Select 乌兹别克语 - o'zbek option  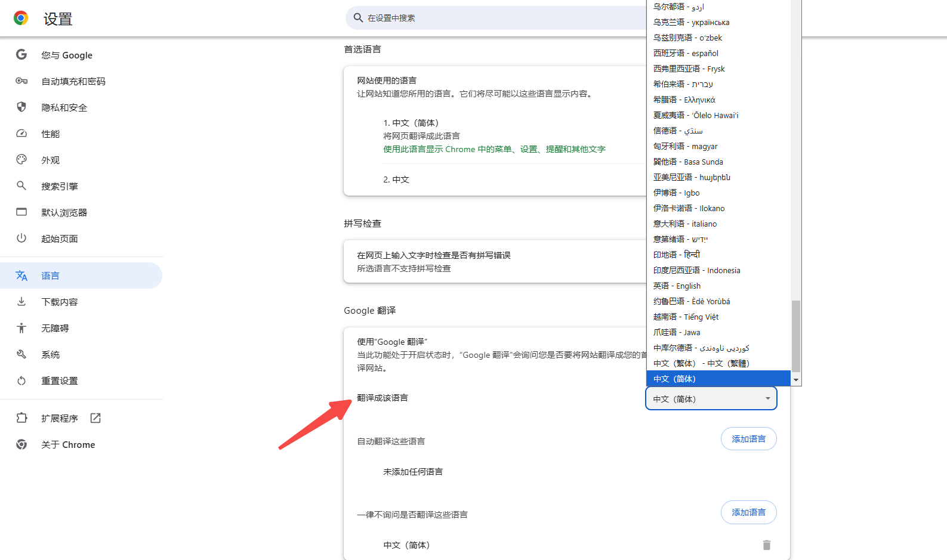[718, 38]
